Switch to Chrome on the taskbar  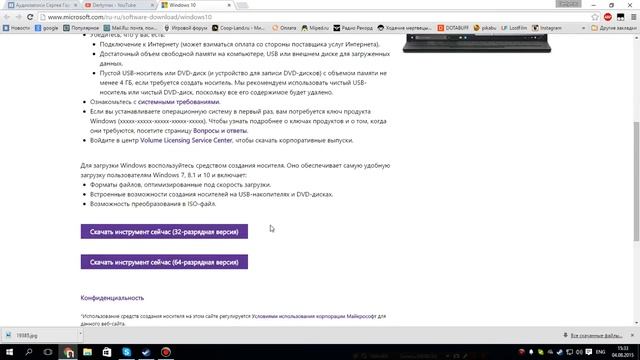68,352
